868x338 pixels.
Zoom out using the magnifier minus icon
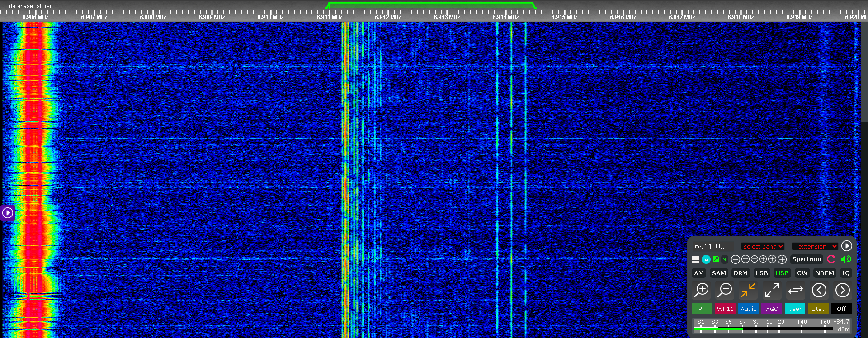(725, 290)
